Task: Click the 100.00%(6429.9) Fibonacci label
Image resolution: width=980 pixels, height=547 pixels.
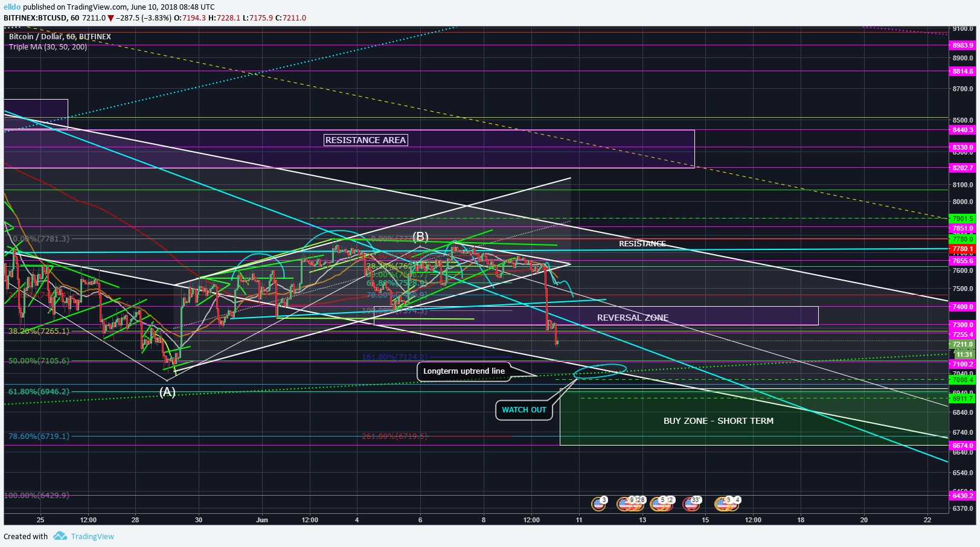Action: 37,495
